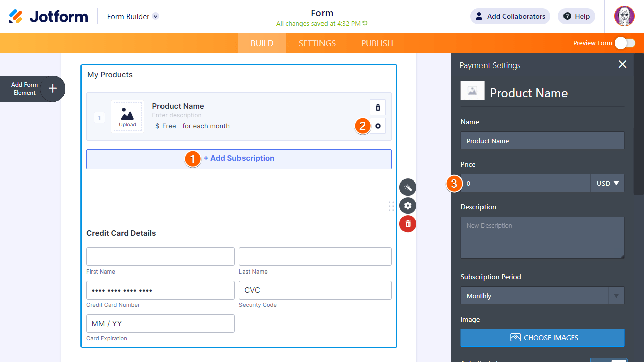Click the First Name input field
Image resolution: width=644 pixels, height=362 pixels.
pos(160,256)
